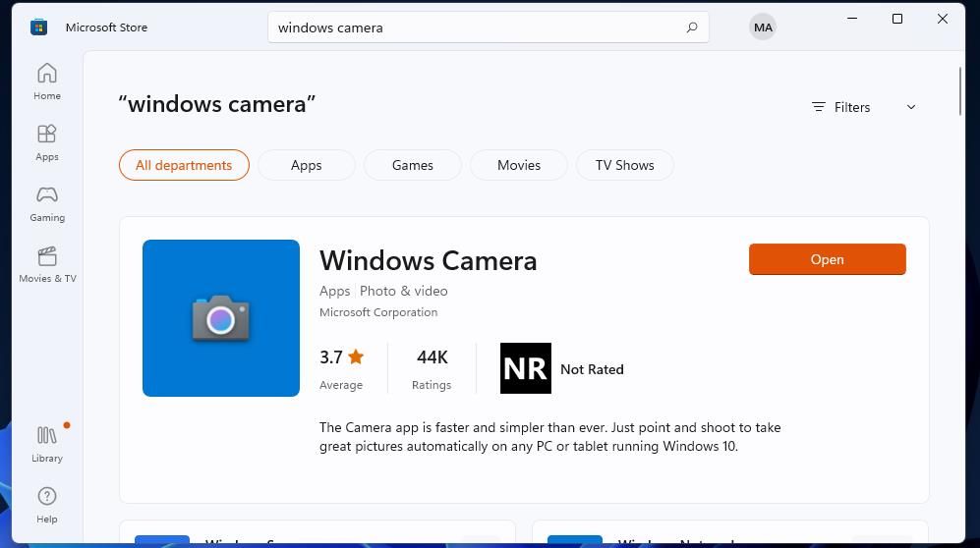Image resolution: width=980 pixels, height=548 pixels.
Task: Click Microsoft Corporation publisher text
Action: 378,312
